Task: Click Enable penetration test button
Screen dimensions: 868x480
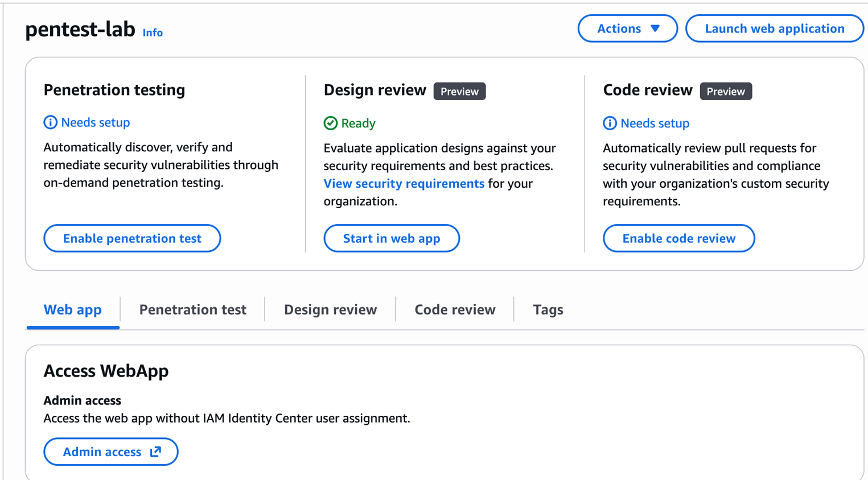Action: click(132, 238)
